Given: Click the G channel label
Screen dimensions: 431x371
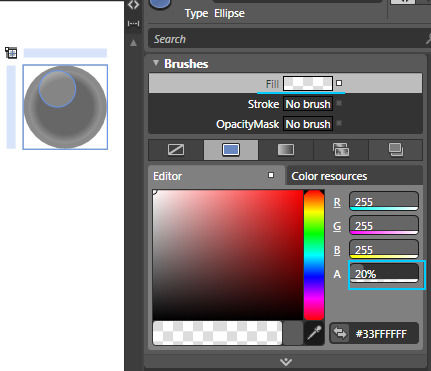Looking at the screenshot, I should pos(337,226).
